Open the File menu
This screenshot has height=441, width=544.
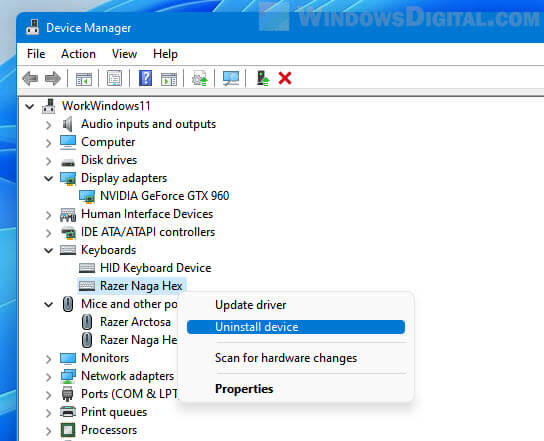pos(36,54)
